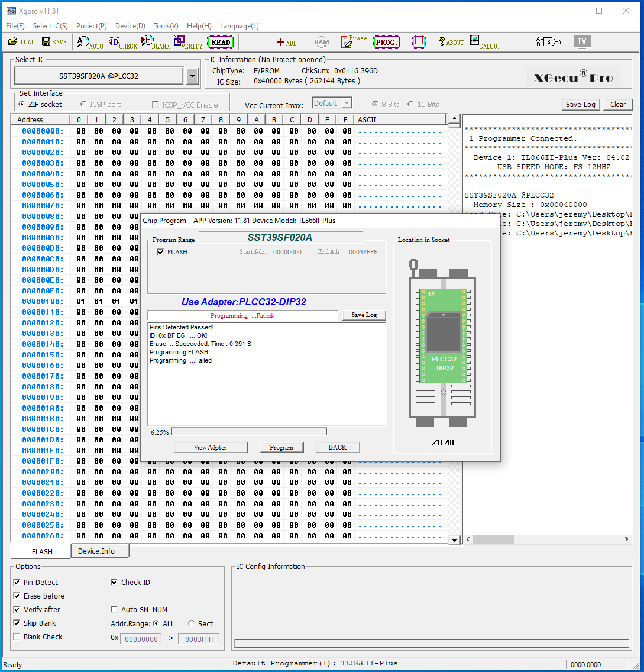The image size is (644, 672).
Task: Enable the Auto SN_NUM checkbox
Action: (x=115, y=609)
